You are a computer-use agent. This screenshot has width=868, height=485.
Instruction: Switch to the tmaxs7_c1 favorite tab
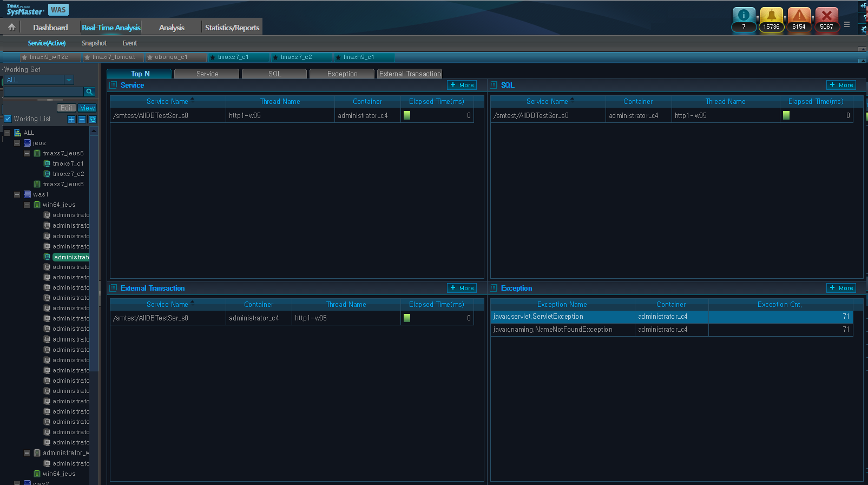click(x=239, y=57)
